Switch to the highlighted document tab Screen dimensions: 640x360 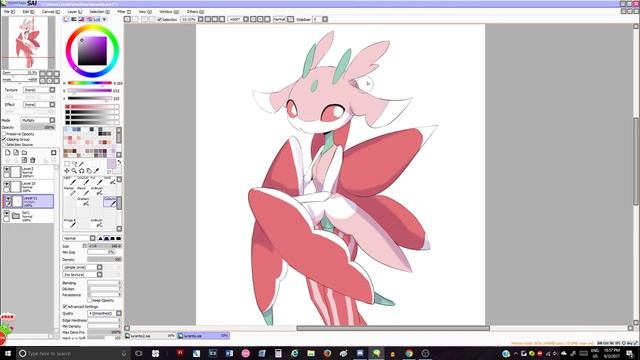(x=203, y=336)
